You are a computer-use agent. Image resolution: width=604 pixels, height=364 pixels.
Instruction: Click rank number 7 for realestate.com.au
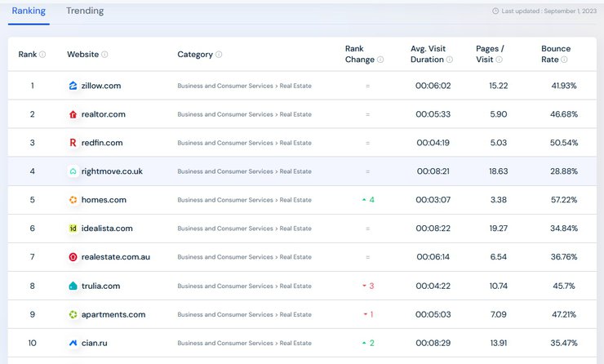33,256
